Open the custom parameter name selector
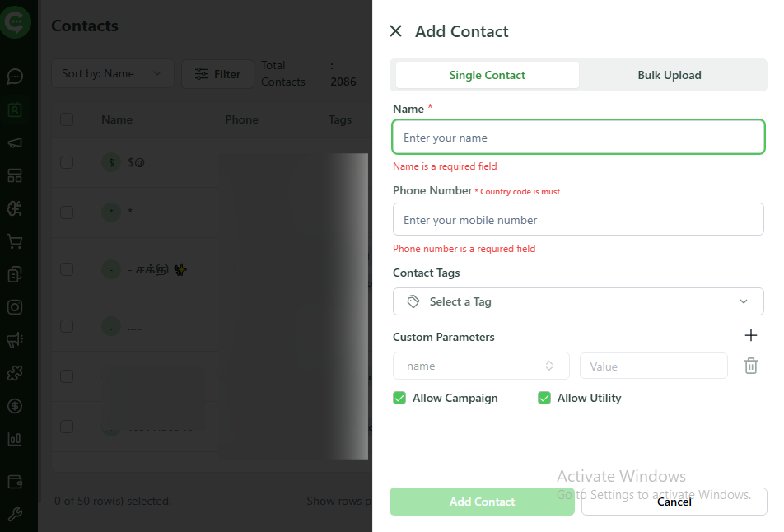784x532 pixels. coord(481,366)
